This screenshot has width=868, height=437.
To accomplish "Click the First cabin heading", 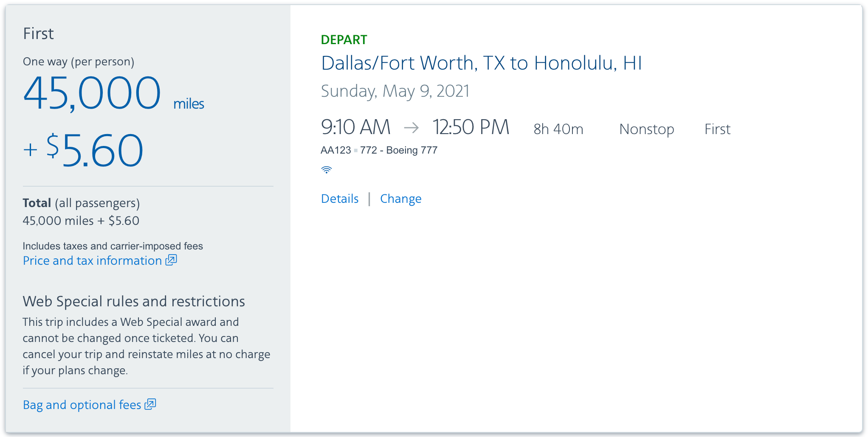I will 39,33.
